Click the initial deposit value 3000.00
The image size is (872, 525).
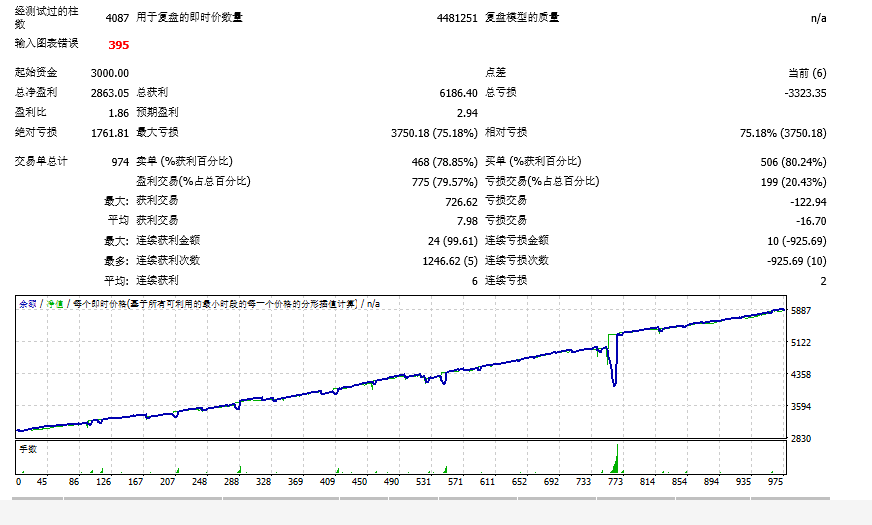[110, 73]
